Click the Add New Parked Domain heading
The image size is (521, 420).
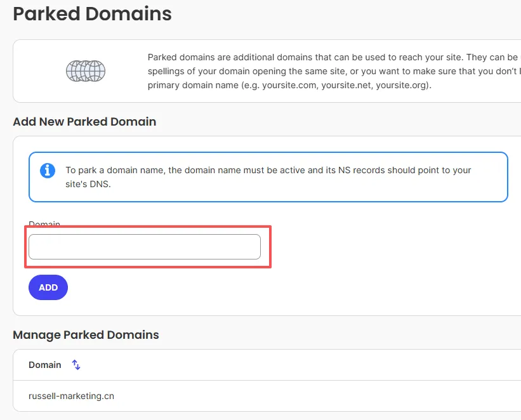(x=84, y=121)
